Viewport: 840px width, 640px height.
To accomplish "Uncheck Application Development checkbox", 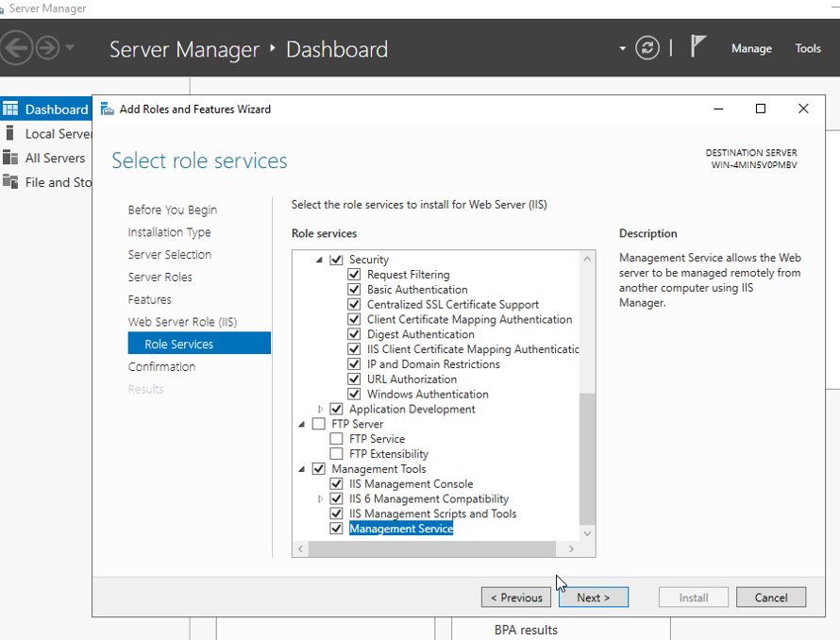I will pyautogui.click(x=336, y=409).
